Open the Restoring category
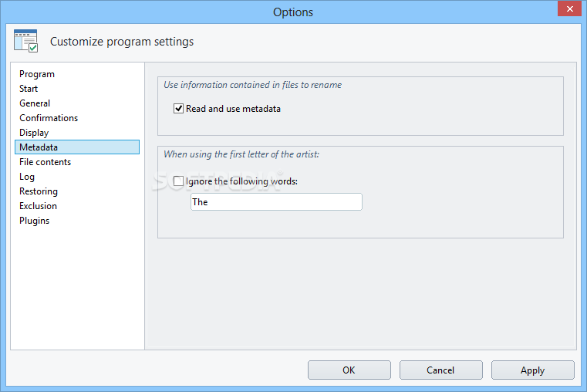Screen dimensions: 587x392 (39, 191)
